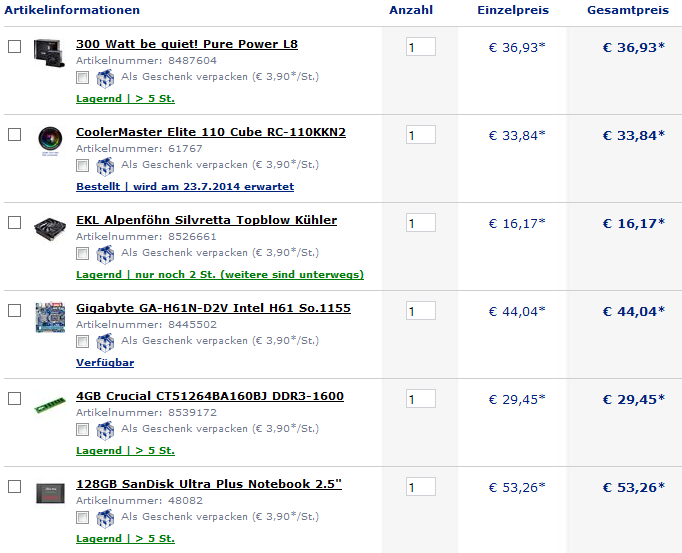Screen dimensions: 682x553
Task: Open the 128GB SanDisk Ultra Plus Notebook link
Action: pyautogui.click(x=209, y=484)
